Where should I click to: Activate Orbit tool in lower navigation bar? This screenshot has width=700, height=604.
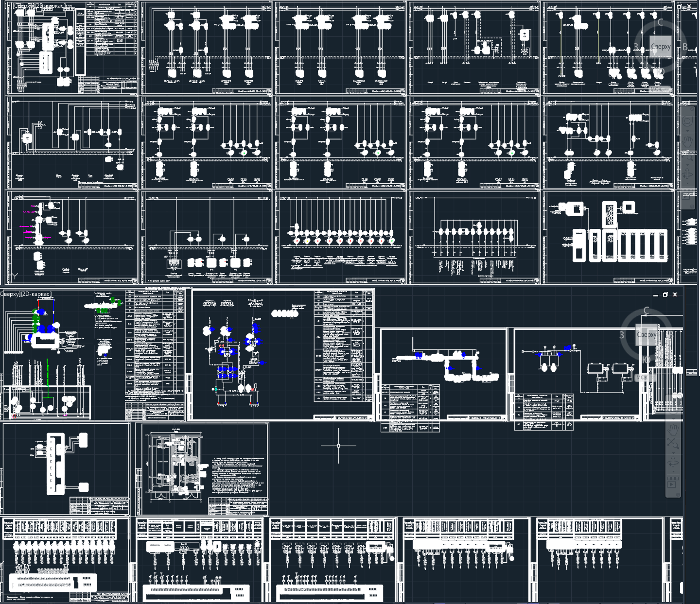pos(673,462)
